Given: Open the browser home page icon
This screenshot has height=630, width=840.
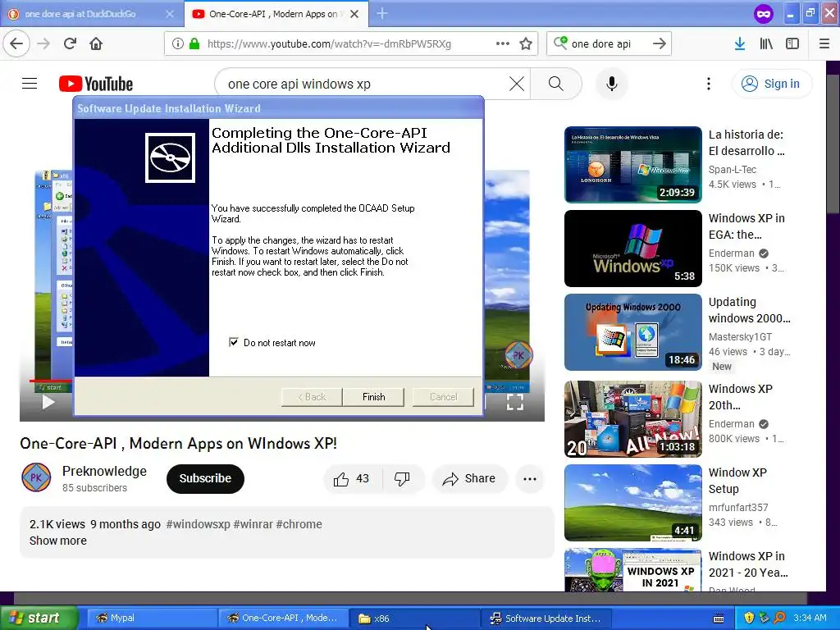Looking at the screenshot, I should [96, 43].
